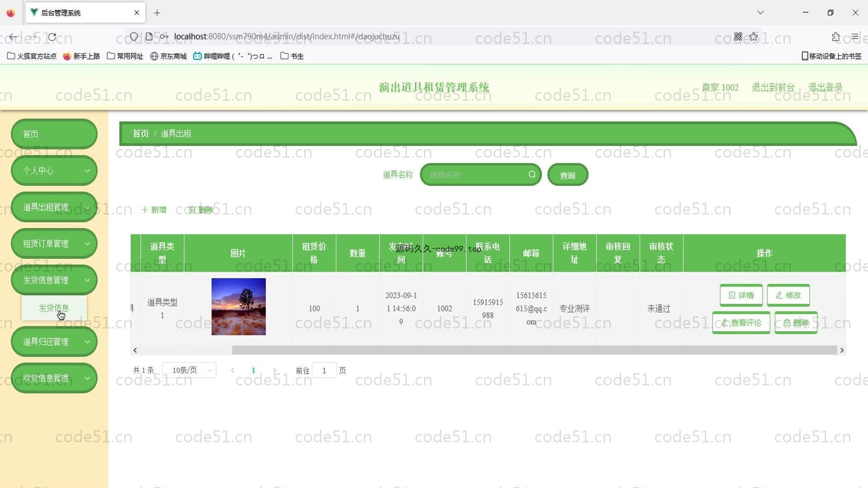The image size is (868, 488).
Task: Click the table scroll left arrow
Action: [135, 350]
